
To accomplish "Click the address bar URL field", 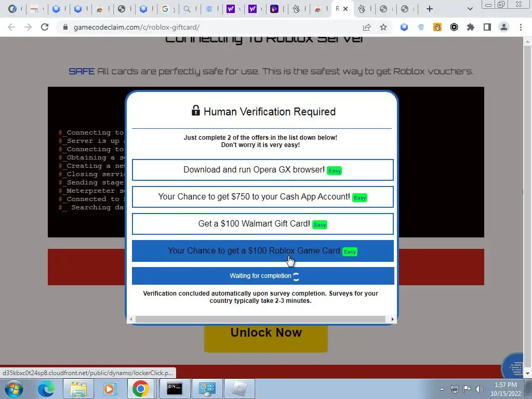I will (137, 27).
